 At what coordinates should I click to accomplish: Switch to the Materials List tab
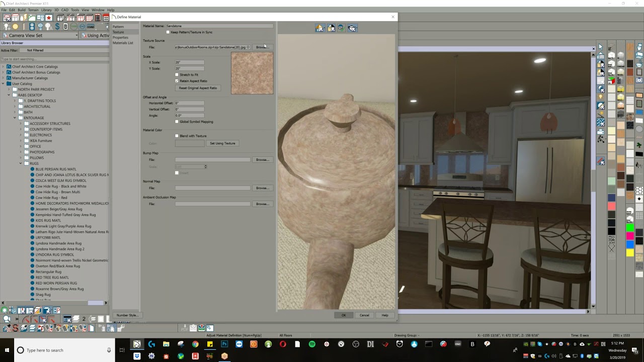(123, 43)
